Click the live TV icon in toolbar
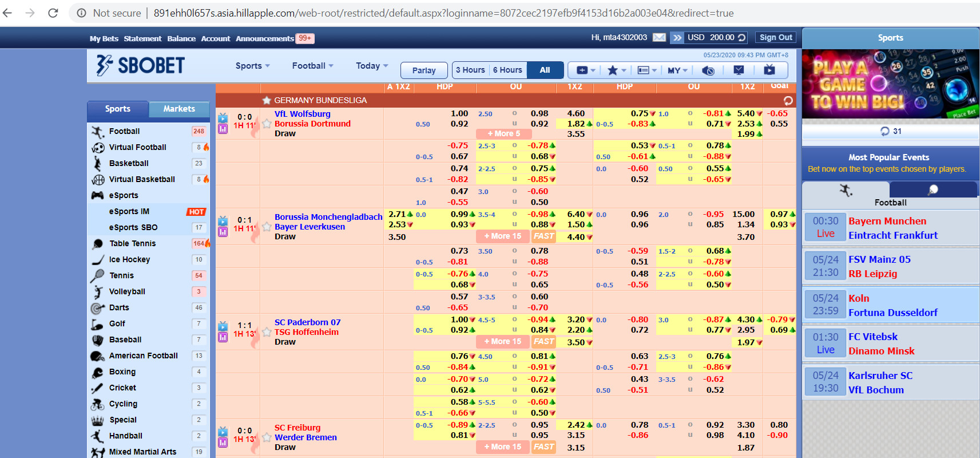 click(769, 70)
